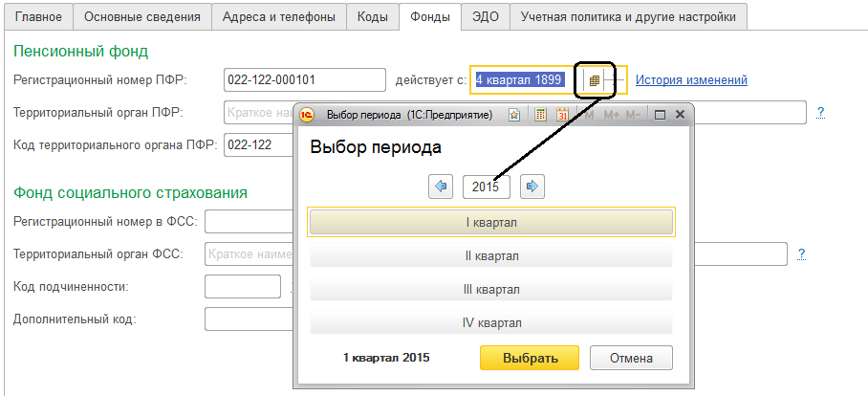Click the Выбор периода heading text
This screenshot has height=396, width=868.
376,147
